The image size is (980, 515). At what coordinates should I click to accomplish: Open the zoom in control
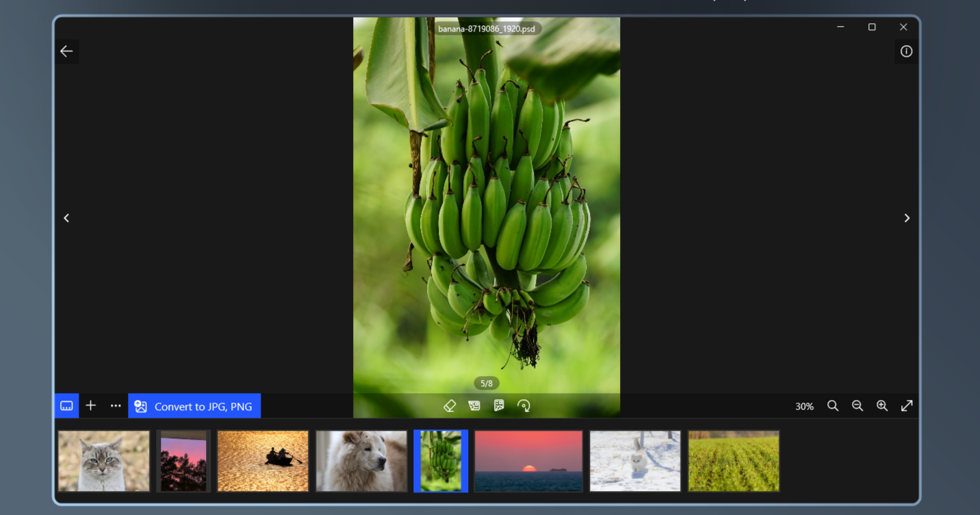(x=882, y=405)
